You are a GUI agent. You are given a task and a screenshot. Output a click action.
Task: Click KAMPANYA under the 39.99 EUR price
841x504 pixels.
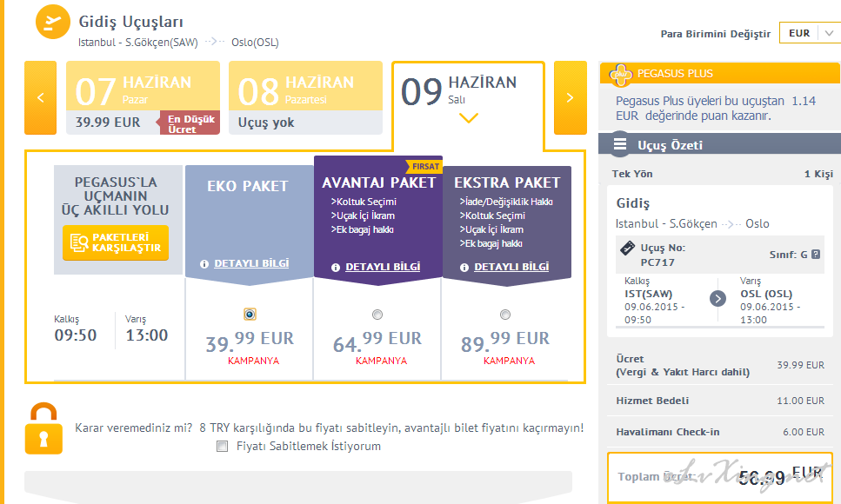click(253, 361)
